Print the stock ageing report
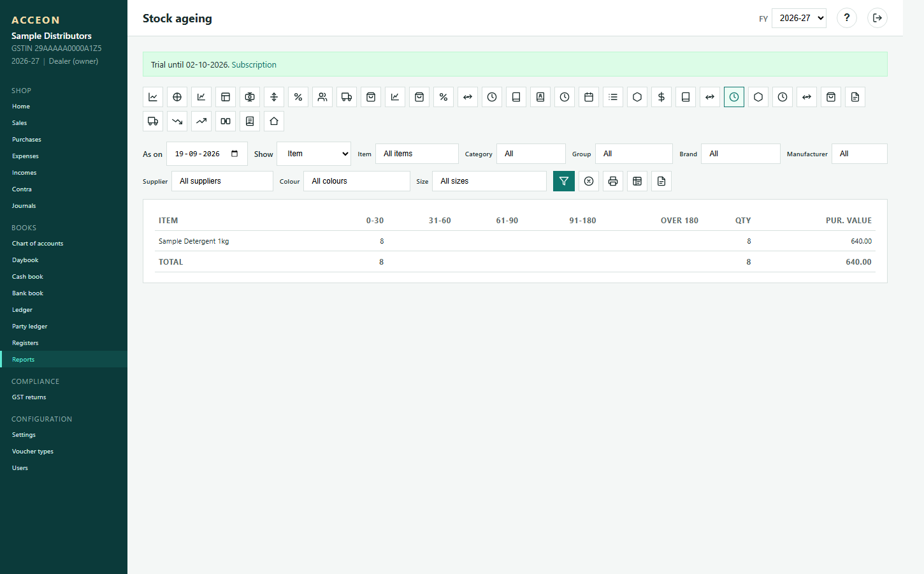This screenshot has height=574, width=924. coord(613,181)
